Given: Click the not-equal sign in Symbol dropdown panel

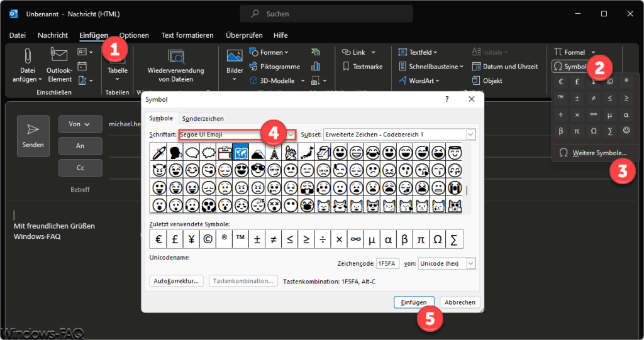Looking at the screenshot, I should coord(594,98).
